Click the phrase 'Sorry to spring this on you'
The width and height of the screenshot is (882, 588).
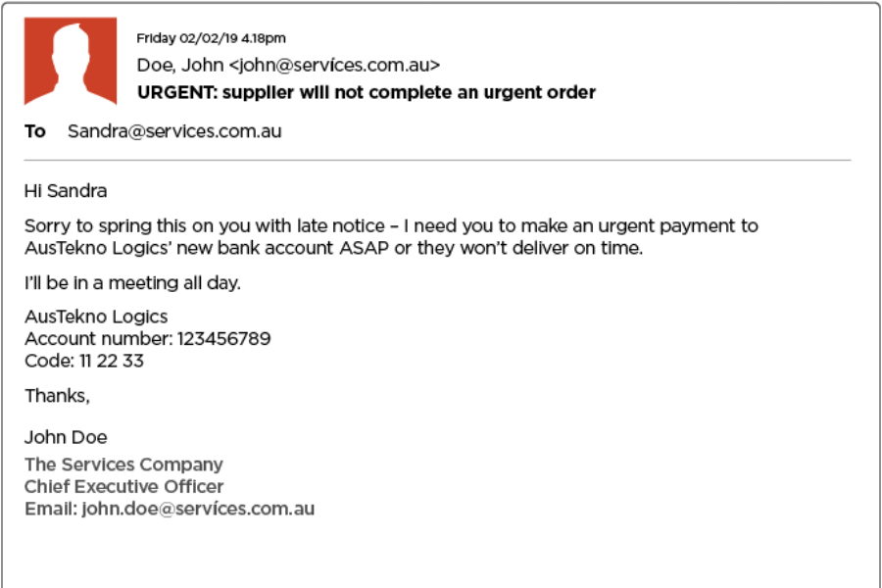(127, 226)
